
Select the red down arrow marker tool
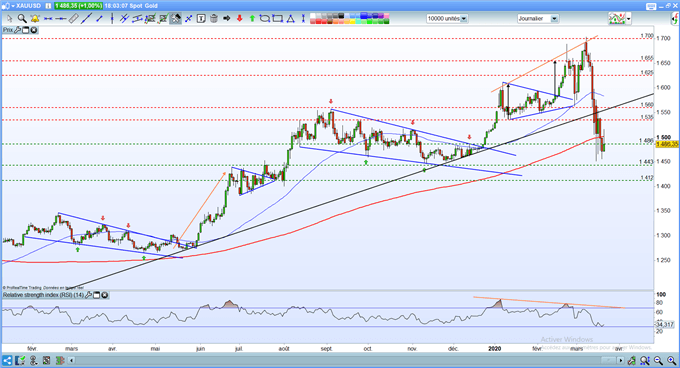[239, 19]
